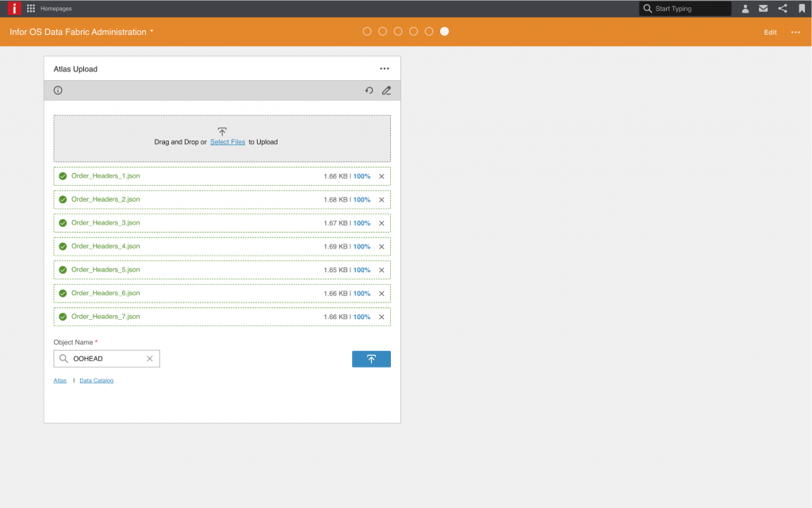Open the Atlas Upload widget more menu

pyautogui.click(x=385, y=69)
